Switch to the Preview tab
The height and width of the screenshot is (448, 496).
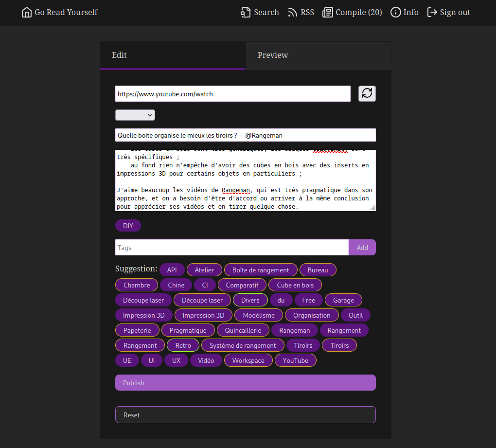coord(273,55)
